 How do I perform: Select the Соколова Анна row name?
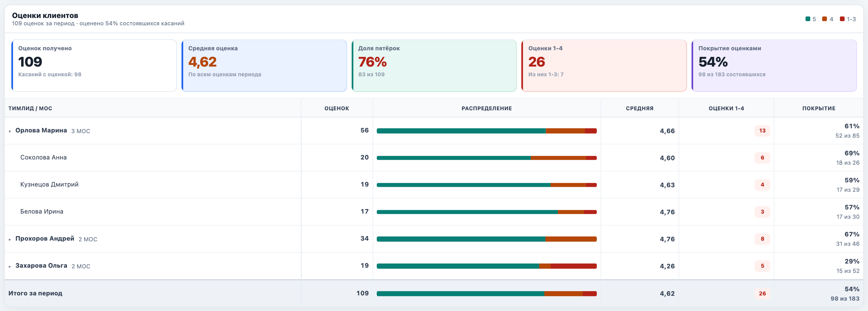tap(43, 157)
